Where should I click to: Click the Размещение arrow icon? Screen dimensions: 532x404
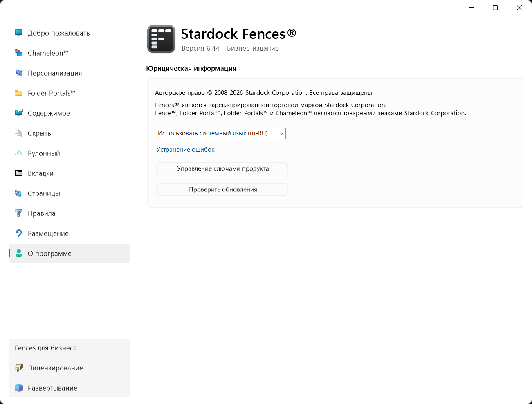coord(19,233)
